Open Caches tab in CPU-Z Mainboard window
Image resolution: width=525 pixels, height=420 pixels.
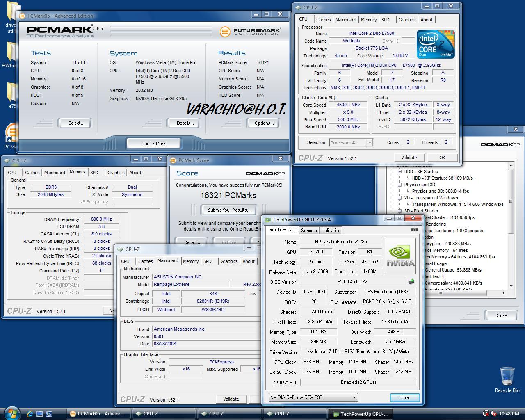point(145,261)
